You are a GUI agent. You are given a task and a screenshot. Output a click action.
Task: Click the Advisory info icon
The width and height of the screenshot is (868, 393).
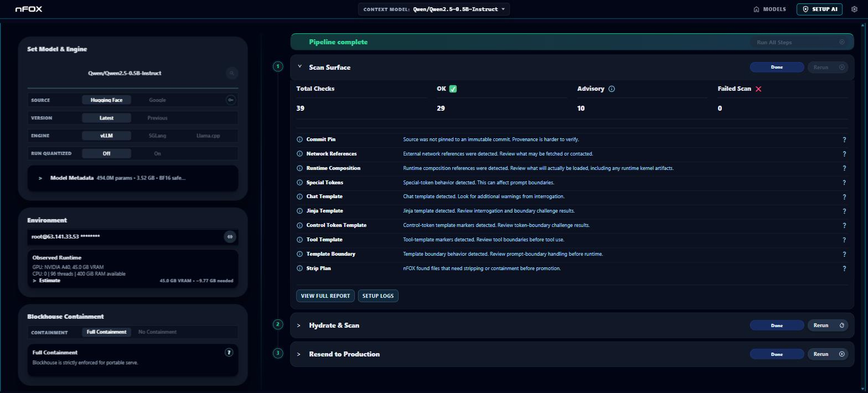point(612,89)
